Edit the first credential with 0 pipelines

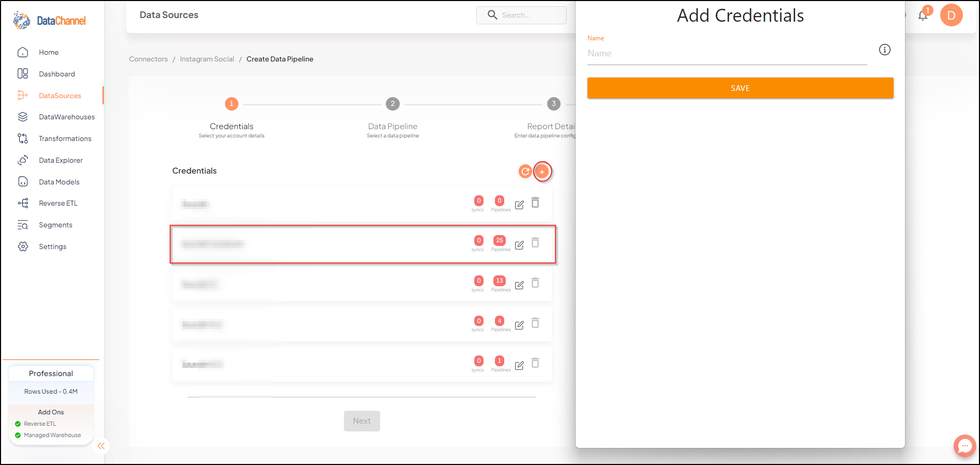tap(519, 205)
